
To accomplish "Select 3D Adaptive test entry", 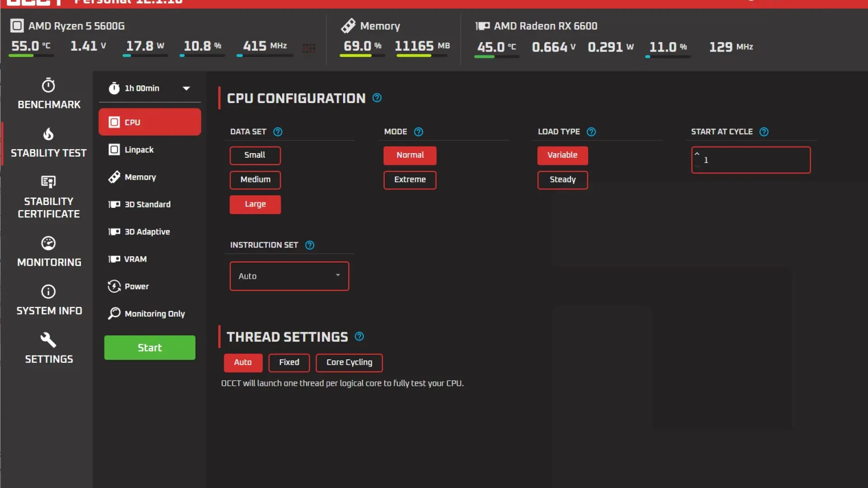I will [147, 232].
